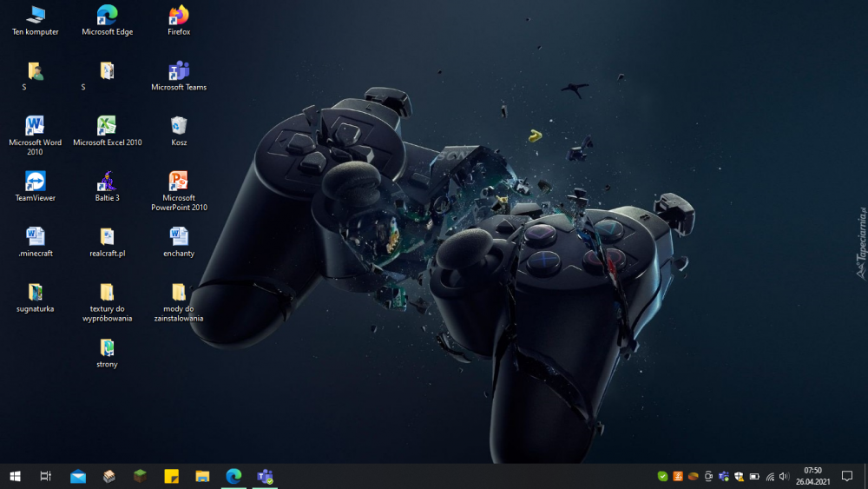Launch Sticky Notes from the taskbar
This screenshot has height=489, width=868.
point(172,476)
